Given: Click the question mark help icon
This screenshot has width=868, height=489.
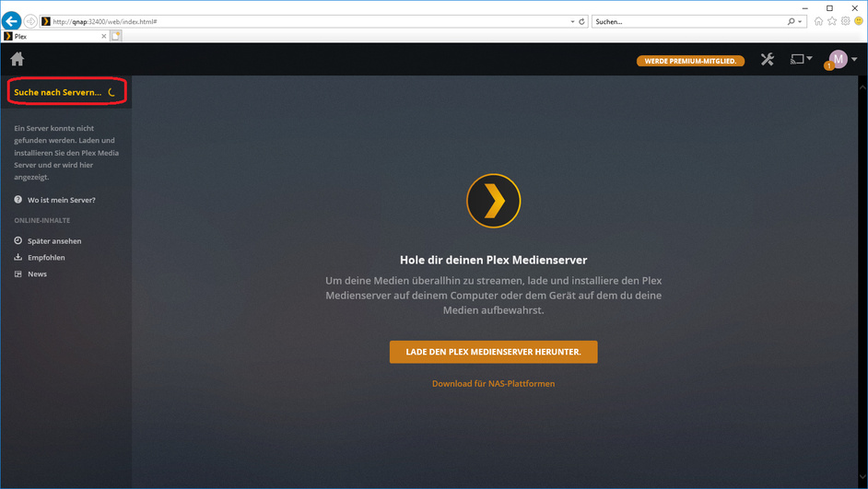Looking at the screenshot, I should [18, 200].
